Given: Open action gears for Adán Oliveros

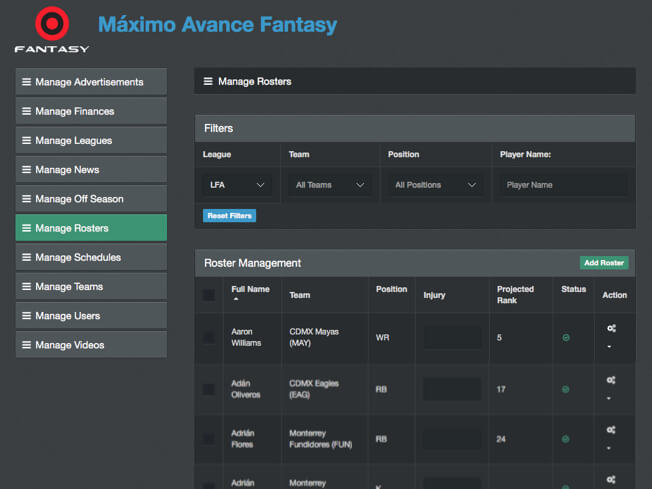Looking at the screenshot, I should [611, 380].
